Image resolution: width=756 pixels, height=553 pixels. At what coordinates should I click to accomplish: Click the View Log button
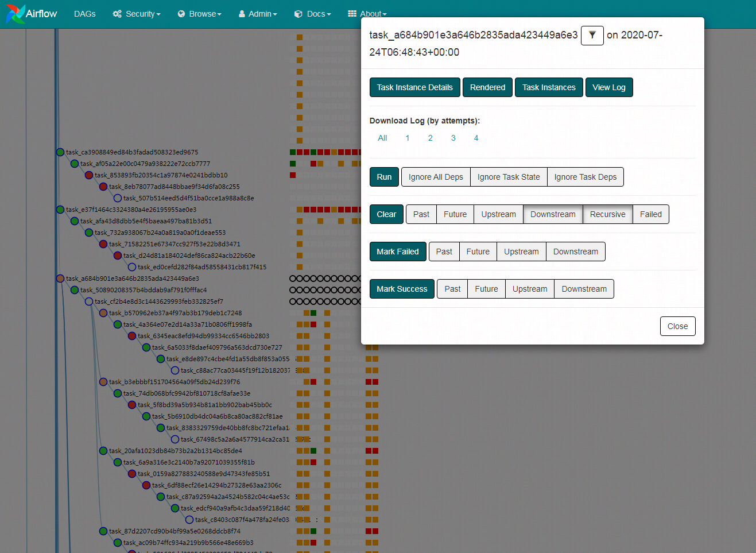(x=609, y=87)
